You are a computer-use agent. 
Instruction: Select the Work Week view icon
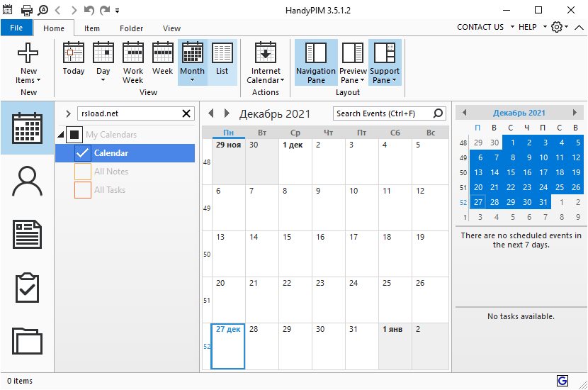point(133,61)
